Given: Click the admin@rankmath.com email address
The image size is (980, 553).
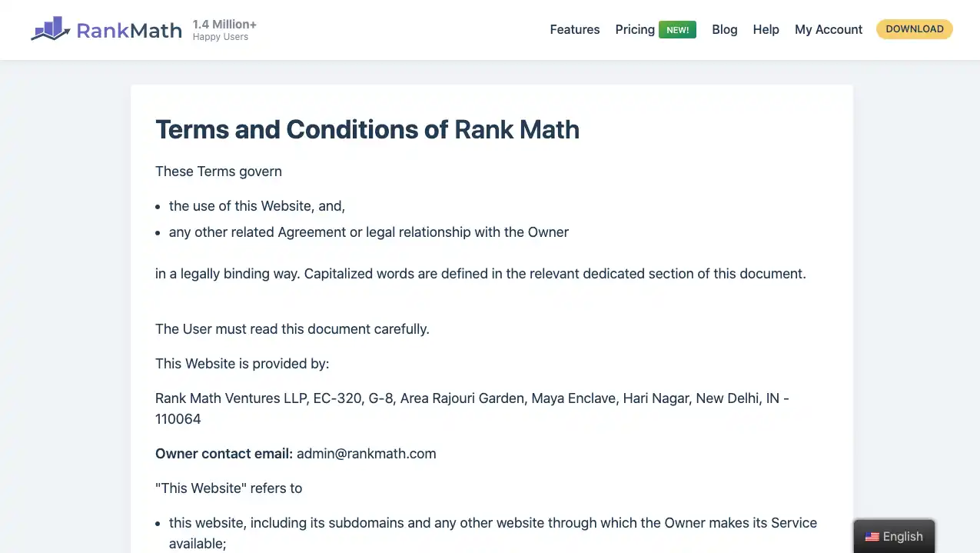Looking at the screenshot, I should pyautogui.click(x=367, y=454).
